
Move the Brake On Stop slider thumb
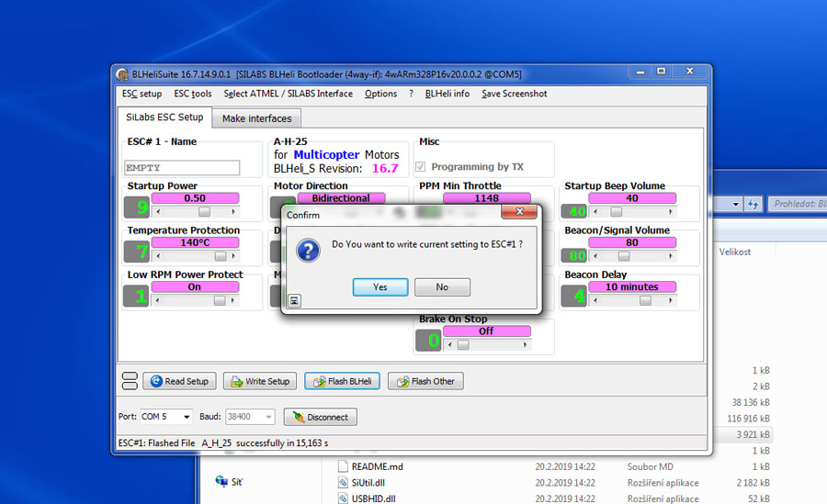click(x=463, y=345)
